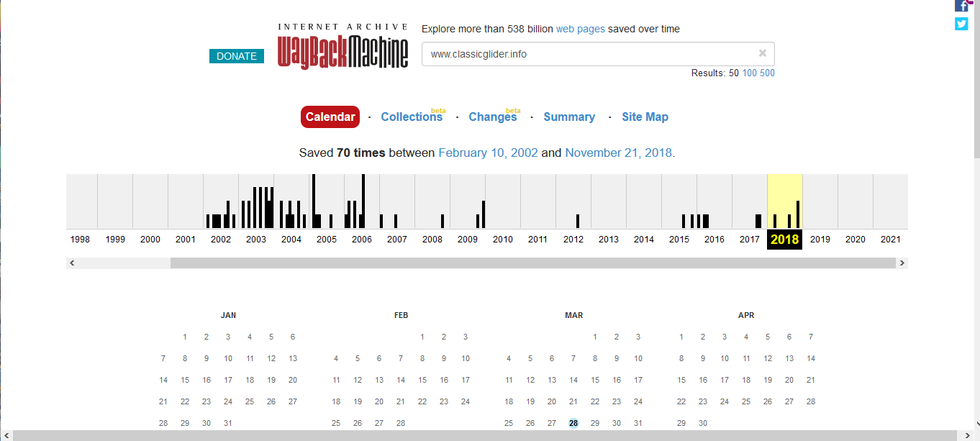Show 500 results
This screenshot has width=980, height=441.
click(x=767, y=73)
